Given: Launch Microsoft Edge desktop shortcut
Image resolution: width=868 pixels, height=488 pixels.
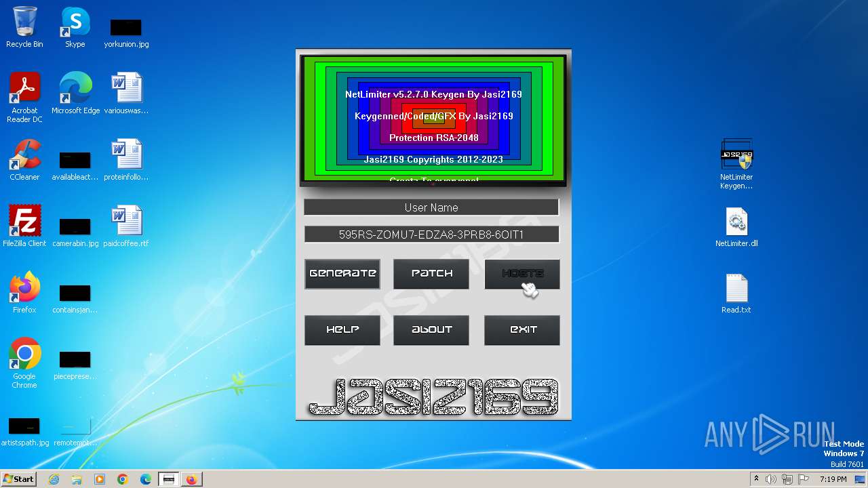Looking at the screenshot, I should 75,94.
